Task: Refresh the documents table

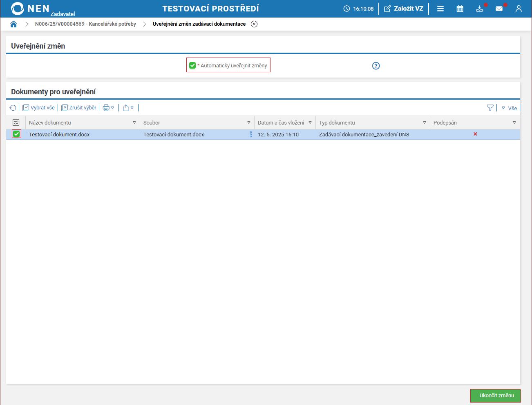Action: click(x=13, y=108)
